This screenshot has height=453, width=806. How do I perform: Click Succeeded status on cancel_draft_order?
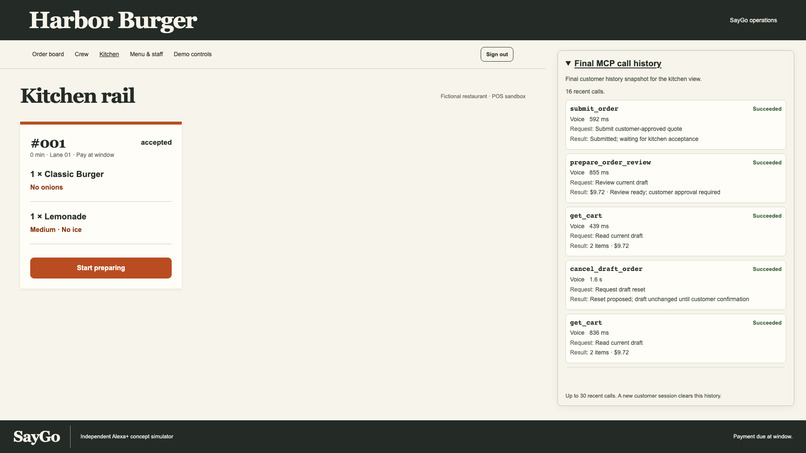767,269
